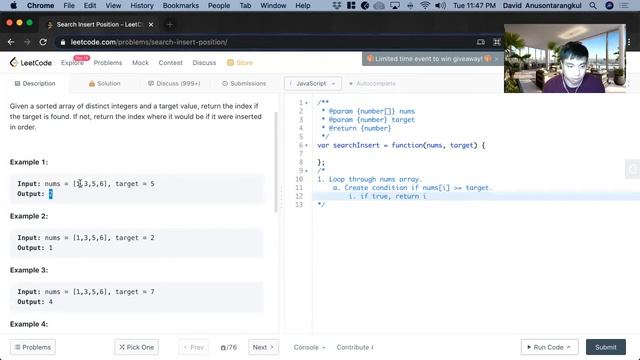Open the LeetCode Store link
This screenshot has width=640, height=360.
(240, 63)
